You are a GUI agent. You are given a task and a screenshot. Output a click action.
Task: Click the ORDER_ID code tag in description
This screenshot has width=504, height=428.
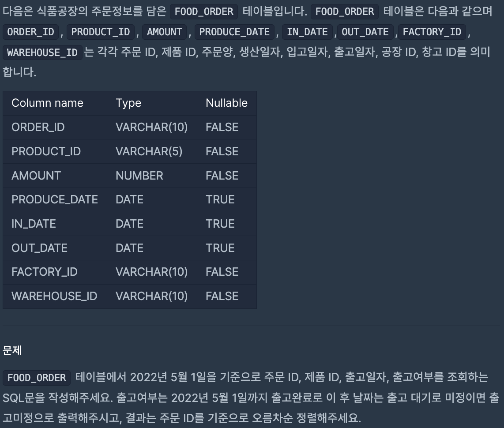[x=30, y=32]
